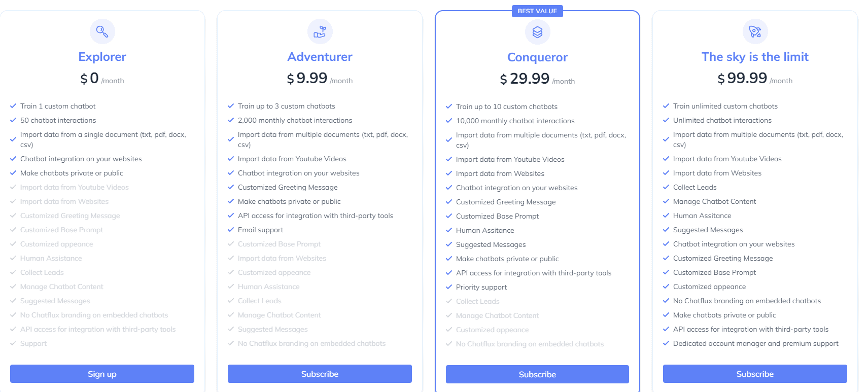
Task: Click the checkmark next to 'Dedicated account manager and premium support'
Action: [666, 343]
